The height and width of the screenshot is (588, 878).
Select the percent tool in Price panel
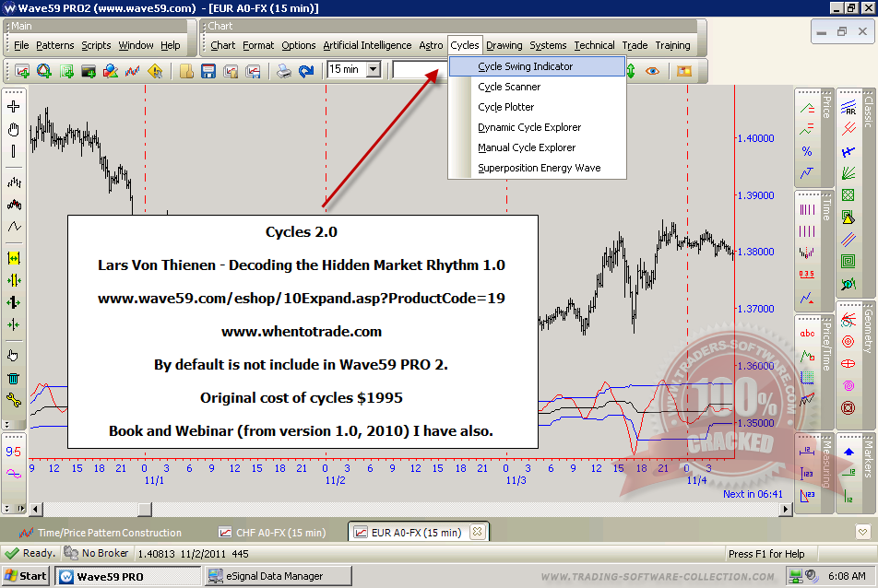807,151
